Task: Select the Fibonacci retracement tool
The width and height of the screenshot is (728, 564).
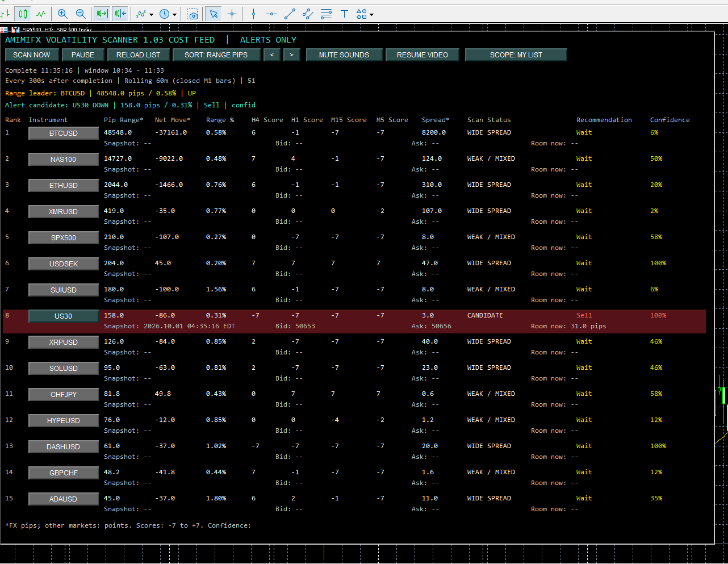Action: (326, 14)
